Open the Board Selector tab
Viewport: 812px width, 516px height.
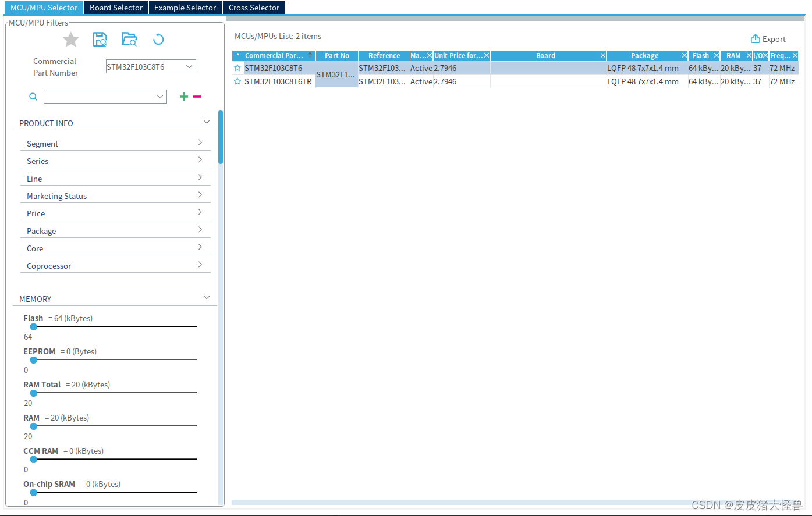[x=116, y=8]
